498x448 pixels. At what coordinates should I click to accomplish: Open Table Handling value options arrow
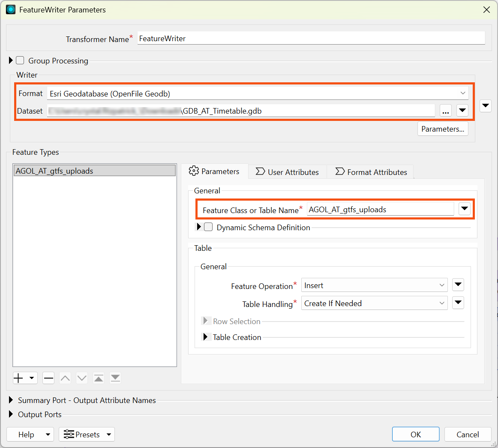click(x=458, y=303)
